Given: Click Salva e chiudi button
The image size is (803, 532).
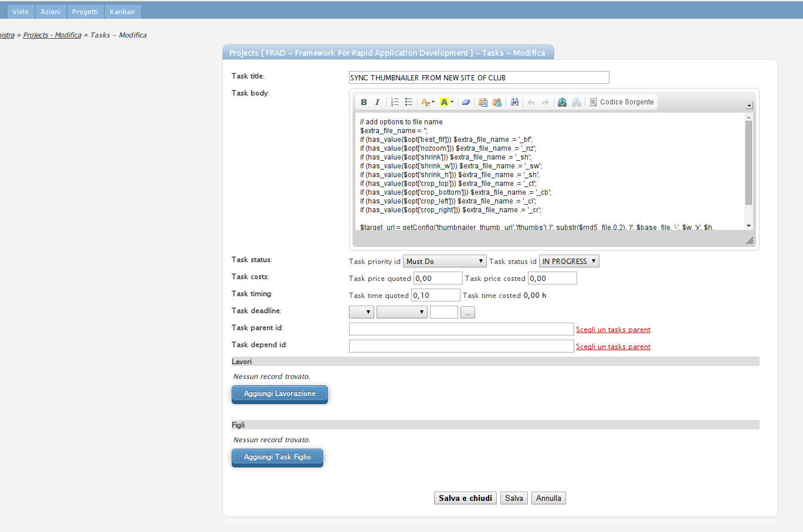Looking at the screenshot, I should pyautogui.click(x=466, y=498).
